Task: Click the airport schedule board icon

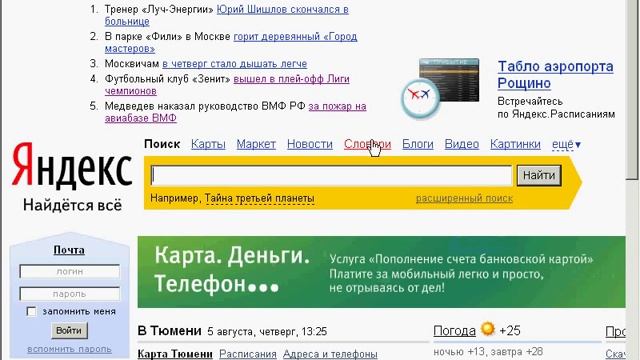Action: 440,88
